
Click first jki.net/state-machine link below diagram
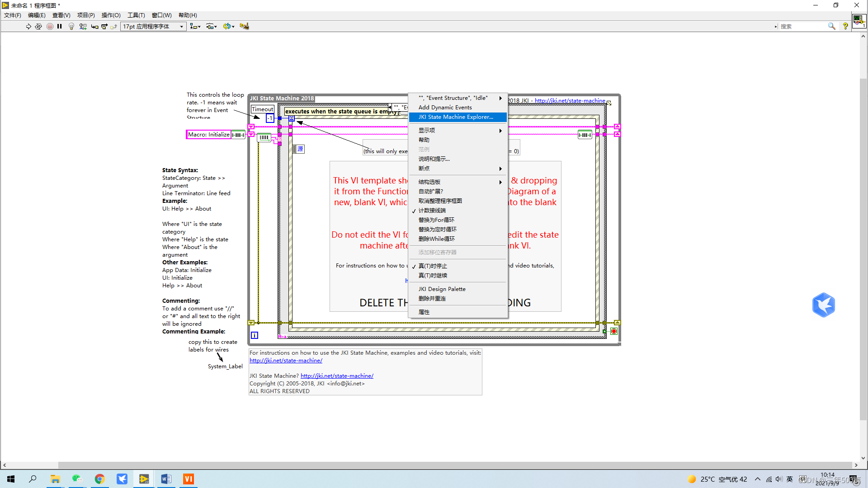pyautogui.click(x=286, y=361)
